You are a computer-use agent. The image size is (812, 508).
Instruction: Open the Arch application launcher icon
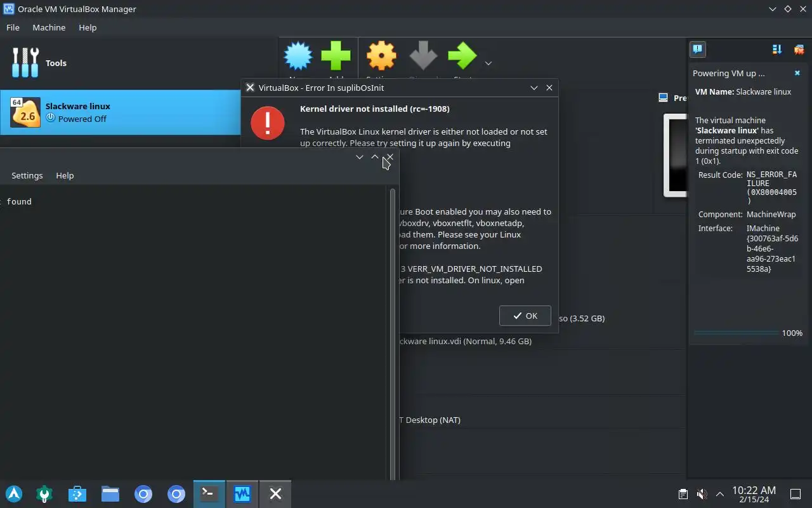click(14, 494)
